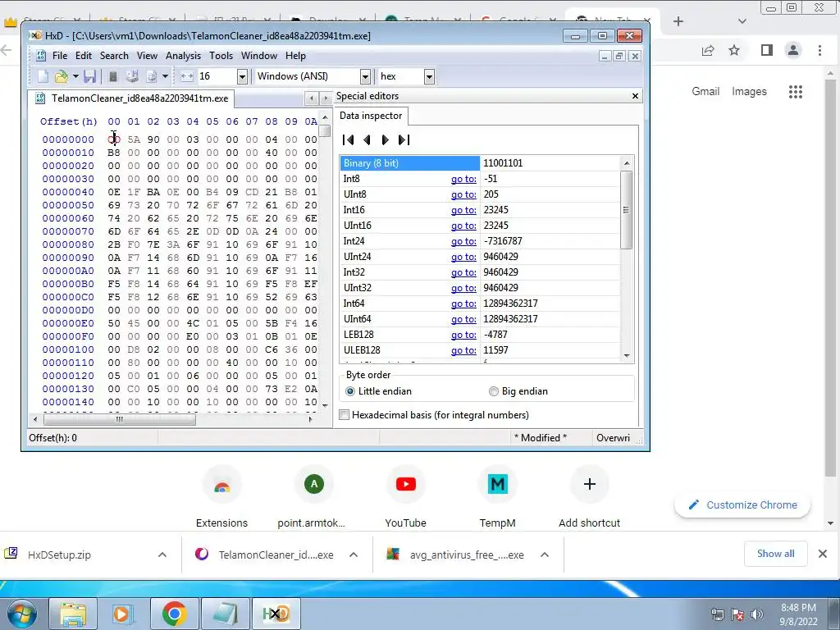Open the Tools menu
This screenshot has height=630, width=840.
tap(221, 56)
